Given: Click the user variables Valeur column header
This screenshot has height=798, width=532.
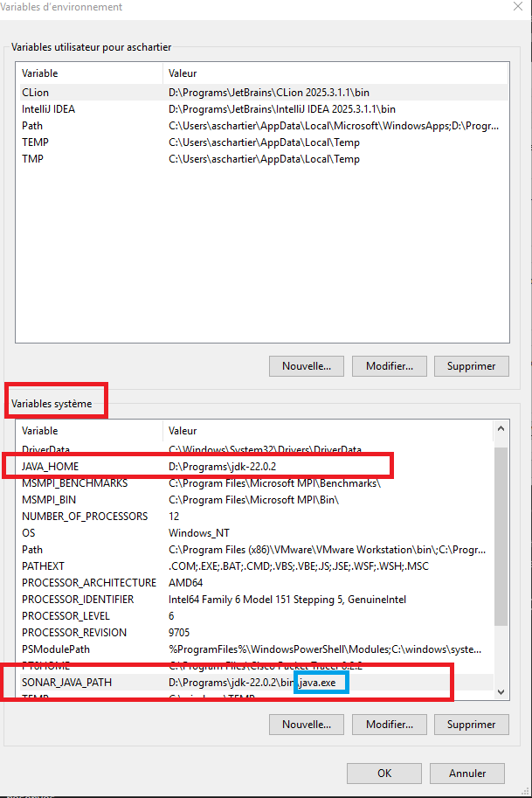Looking at the screenshot, I should pyautogui.click(x=335, y=73).
